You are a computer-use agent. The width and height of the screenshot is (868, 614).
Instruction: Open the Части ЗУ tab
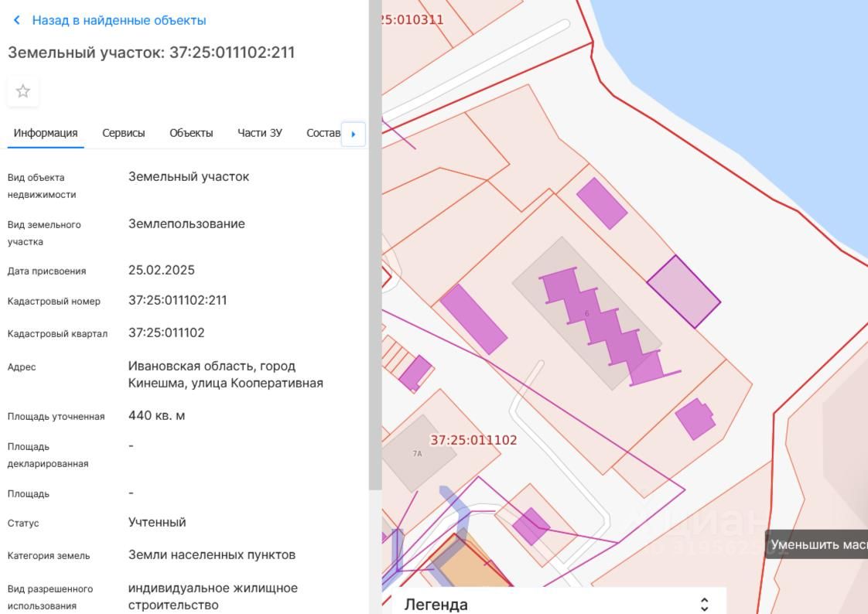tap(260, 133)
